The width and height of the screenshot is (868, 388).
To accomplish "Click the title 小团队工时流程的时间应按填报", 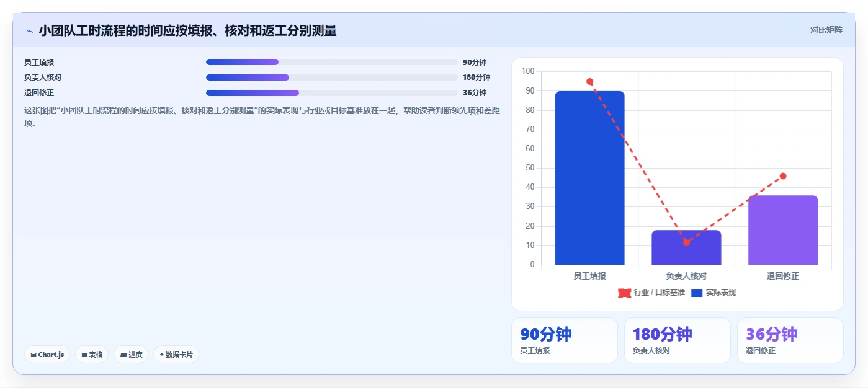I will 187,30.
